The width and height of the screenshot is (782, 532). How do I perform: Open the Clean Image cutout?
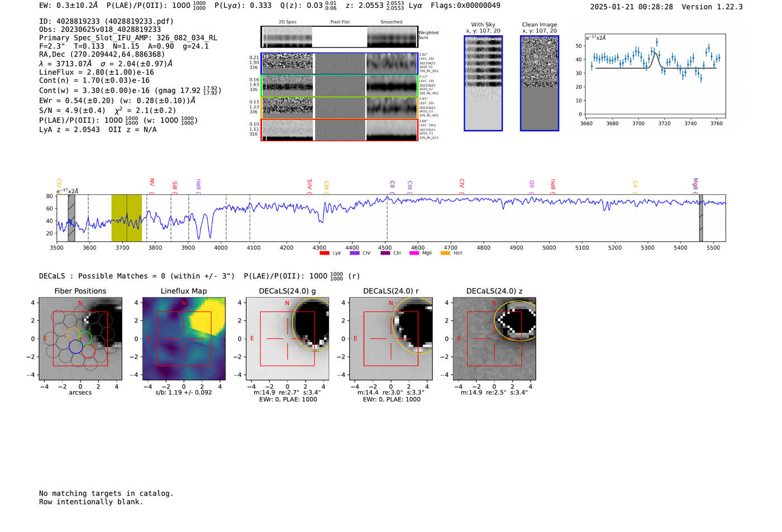[x=540, y=83]
